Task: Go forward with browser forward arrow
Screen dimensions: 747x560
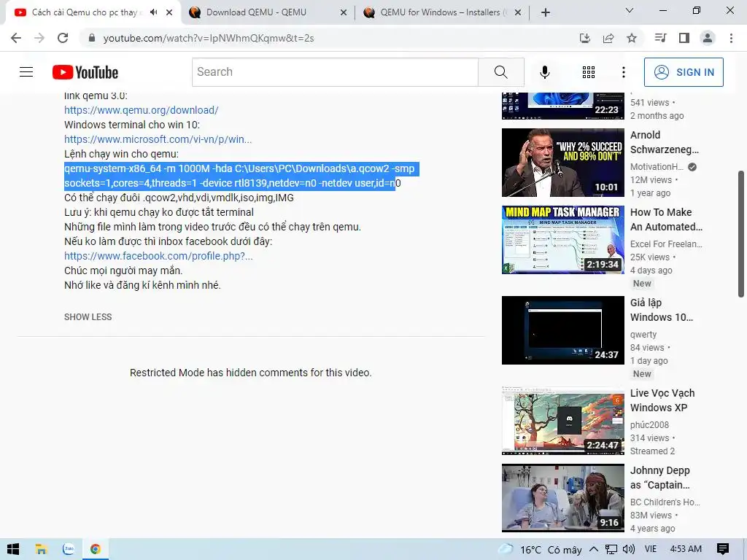Action: (x=39, y=38)
